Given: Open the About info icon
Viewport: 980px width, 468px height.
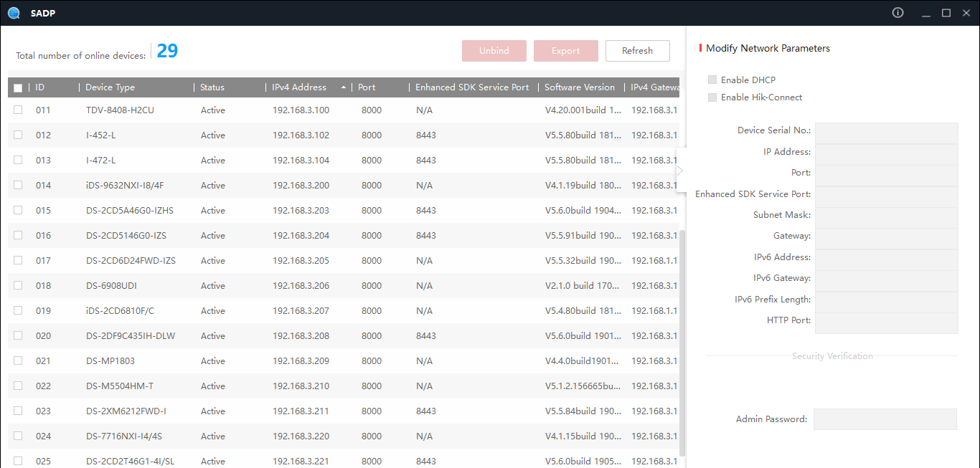Looking at the screenshot, I should [897, 13].
